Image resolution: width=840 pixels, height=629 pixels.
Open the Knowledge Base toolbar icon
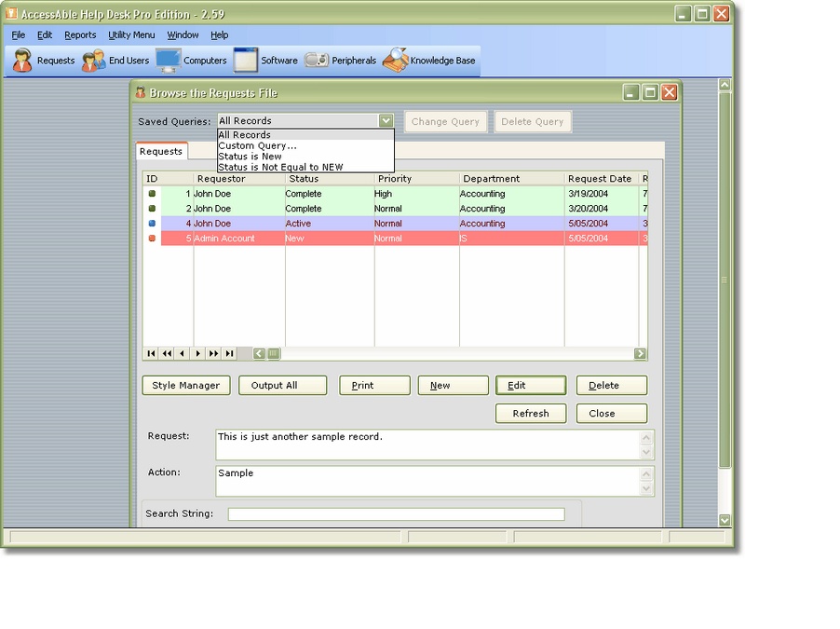point(396,60)
